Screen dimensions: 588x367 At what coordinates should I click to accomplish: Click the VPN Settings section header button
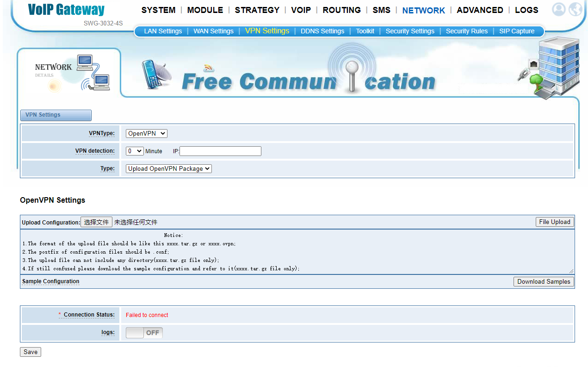pos(56,115)
